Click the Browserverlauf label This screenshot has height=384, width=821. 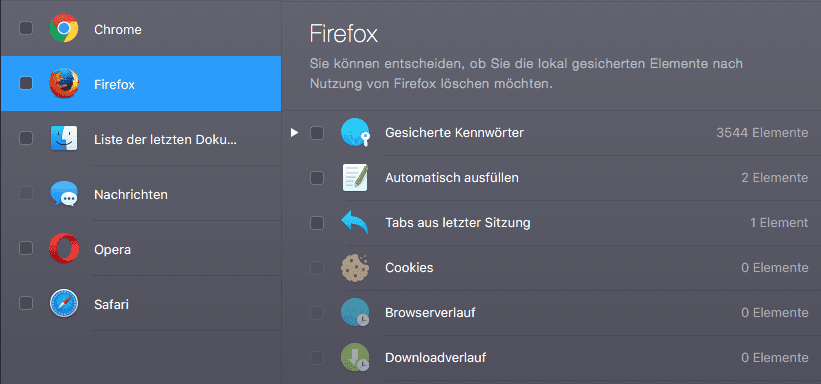430,313
